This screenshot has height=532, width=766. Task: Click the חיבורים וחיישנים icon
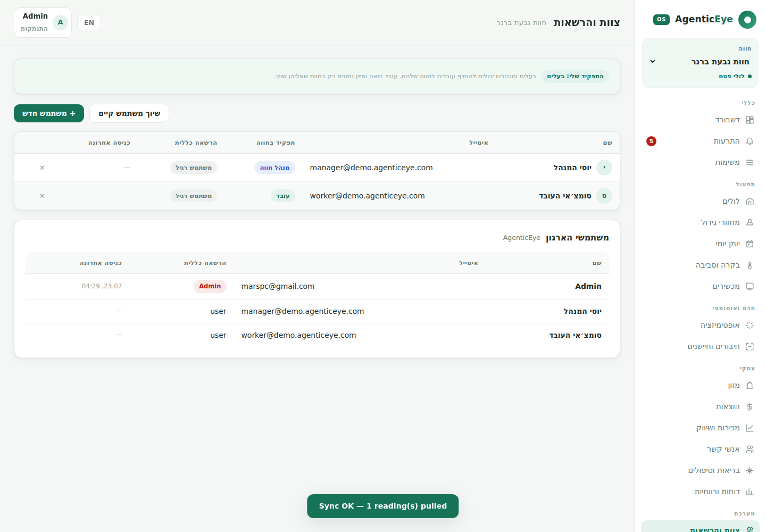click(750, 346)
